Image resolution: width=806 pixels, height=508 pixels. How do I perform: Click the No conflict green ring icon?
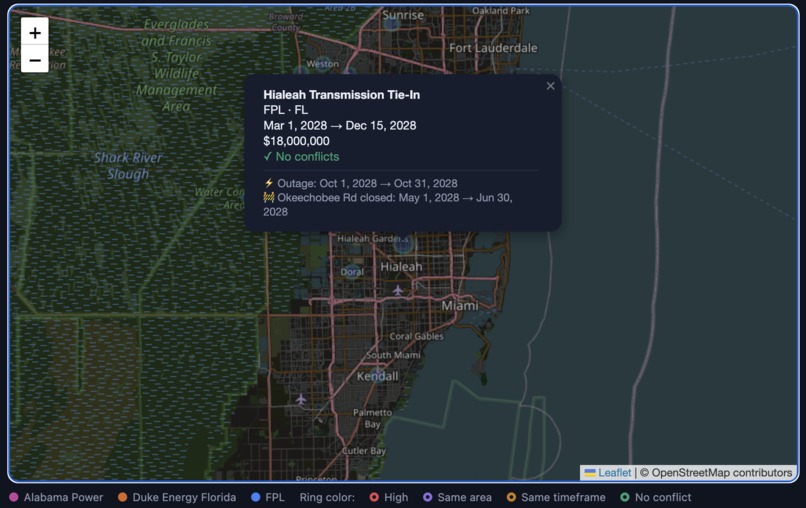625,497
